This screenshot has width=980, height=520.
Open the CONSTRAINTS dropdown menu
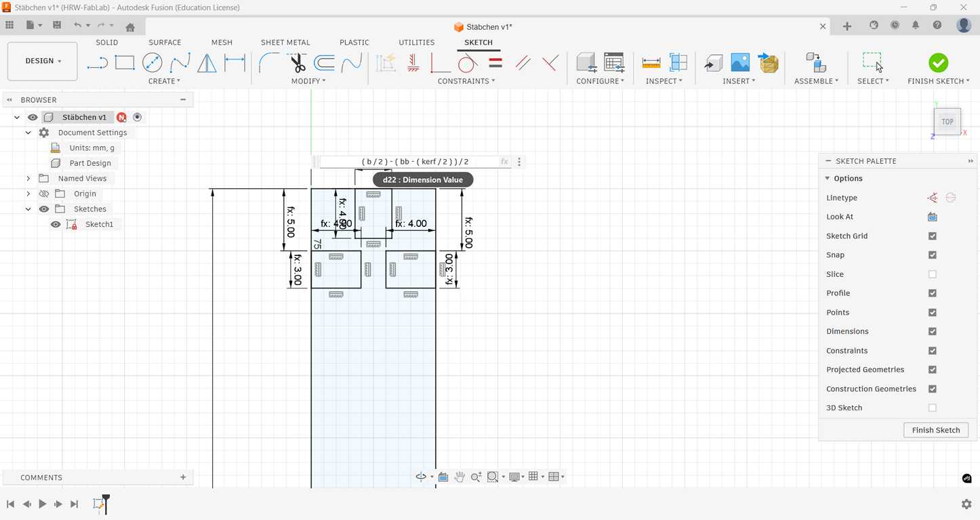click(466, 81)
